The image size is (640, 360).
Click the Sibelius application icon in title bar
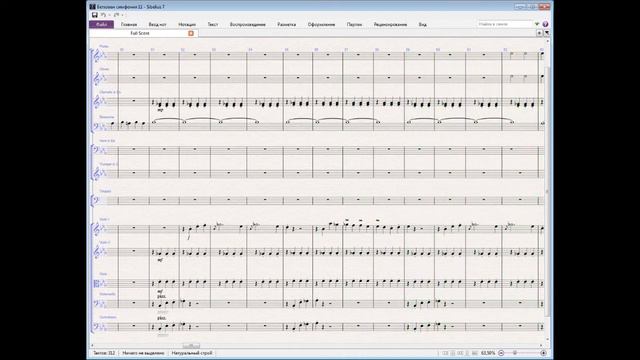(93, 7)
